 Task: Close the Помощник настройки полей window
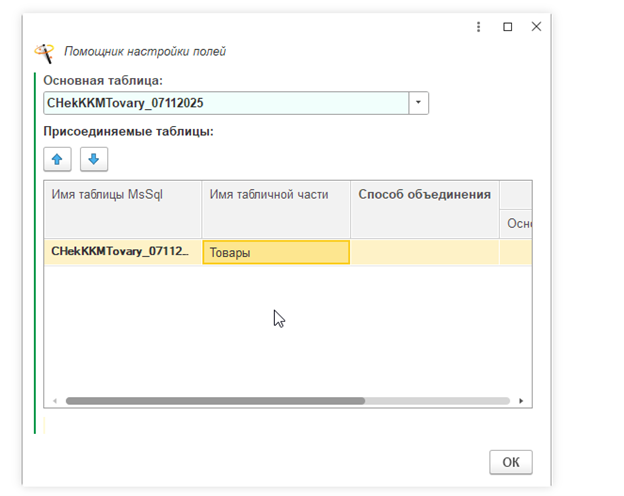click(x=537, y=27)
